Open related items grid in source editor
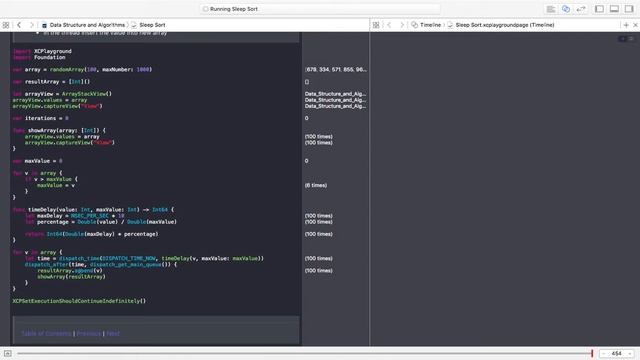The width and height of the screenshot is (640, 360). coord(6,25)
